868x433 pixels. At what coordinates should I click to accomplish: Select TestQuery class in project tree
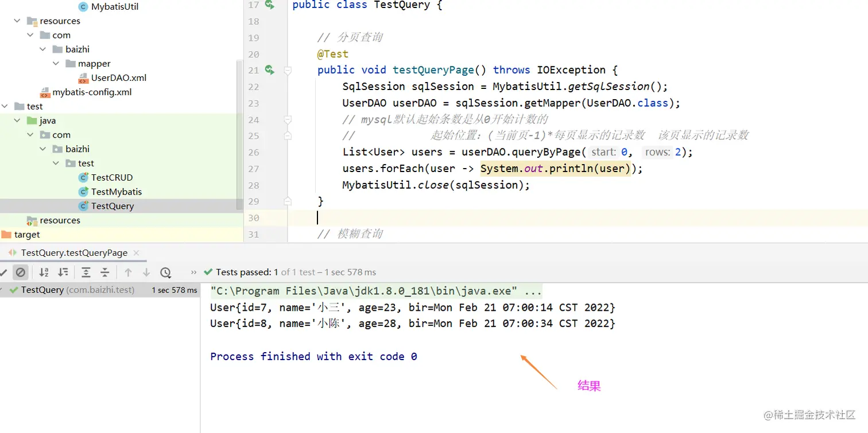click(113, 206)
